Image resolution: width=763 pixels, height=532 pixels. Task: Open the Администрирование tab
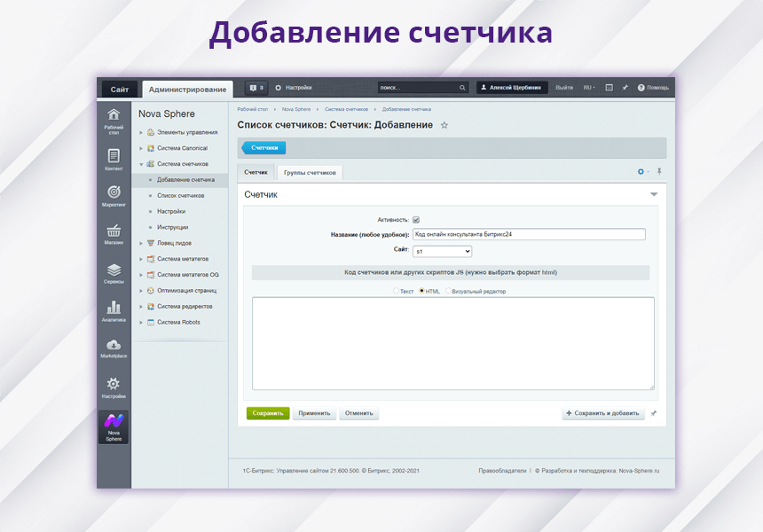click(x=189, y=89)
